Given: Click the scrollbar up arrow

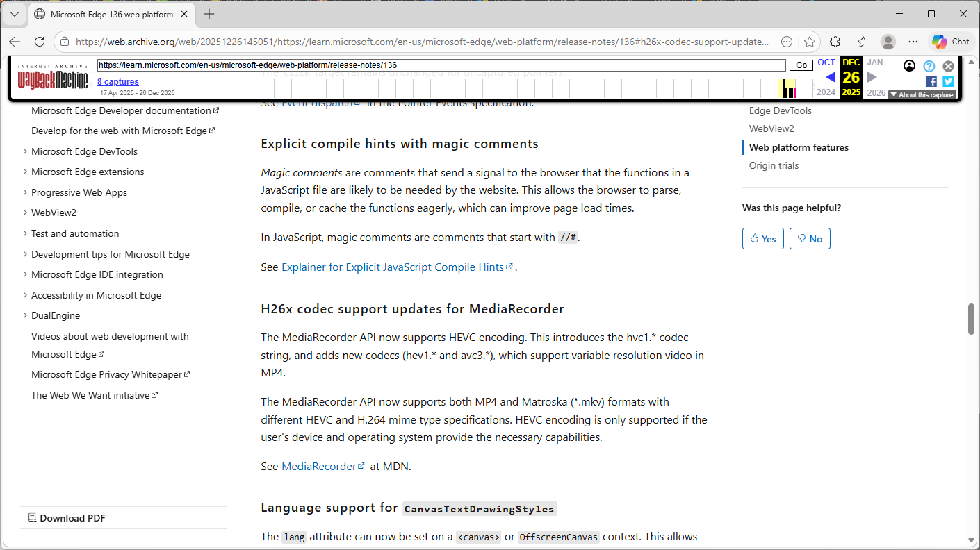Looking at the screenshot, I should tap(972, 60).
